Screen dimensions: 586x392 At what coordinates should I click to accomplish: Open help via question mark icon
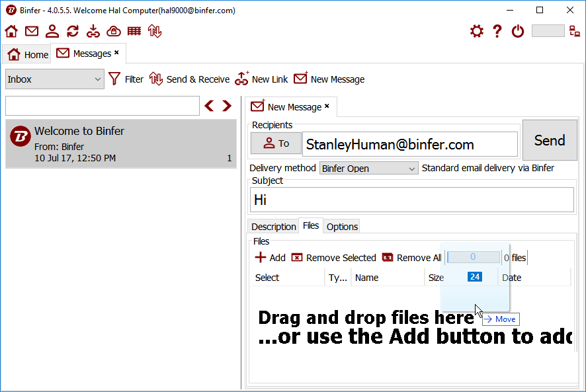click(497, 31)
